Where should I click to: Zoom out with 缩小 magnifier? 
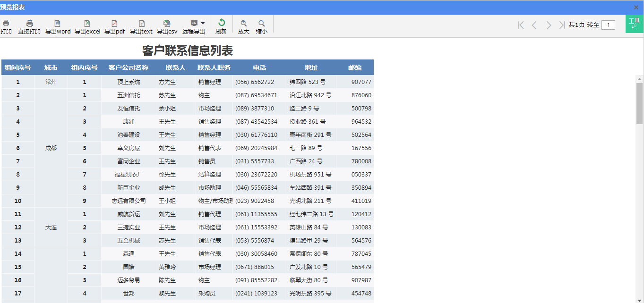pyautogui.click(x=261, y=24)
